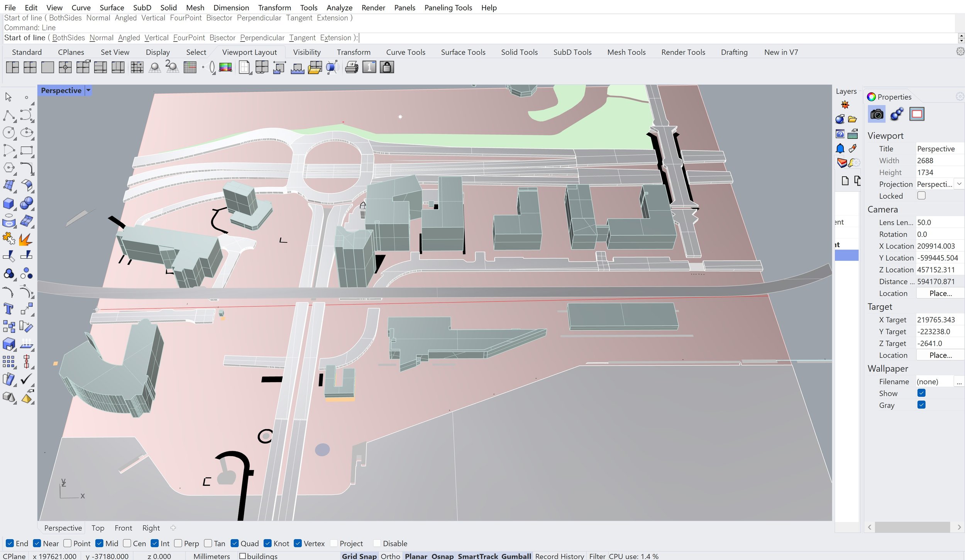Switch to the Mesh Tools toolbar tab
Screen dimensions: 965x560
click(x=626, y=52)
